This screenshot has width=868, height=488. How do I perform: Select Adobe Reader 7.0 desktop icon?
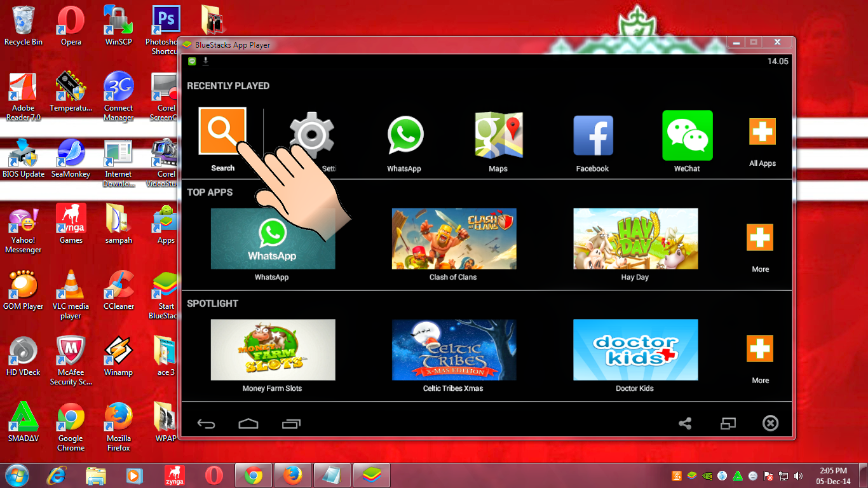coord(24,97)
